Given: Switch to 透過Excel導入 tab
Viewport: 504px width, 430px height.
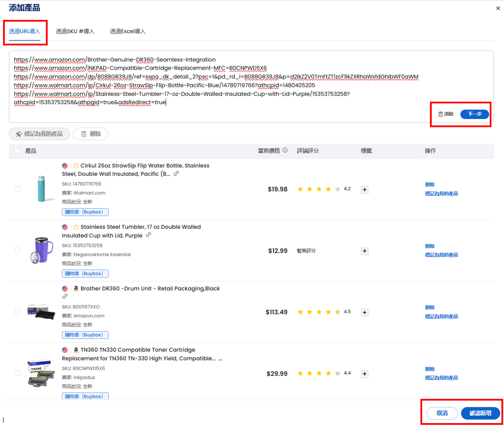Looking at the screenshot, I should click(128, 32).
